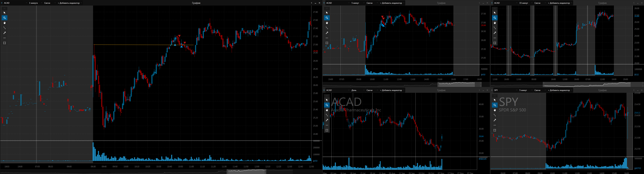
Task: Toggle the link dot on the День chart
Action: pos(324,90)
